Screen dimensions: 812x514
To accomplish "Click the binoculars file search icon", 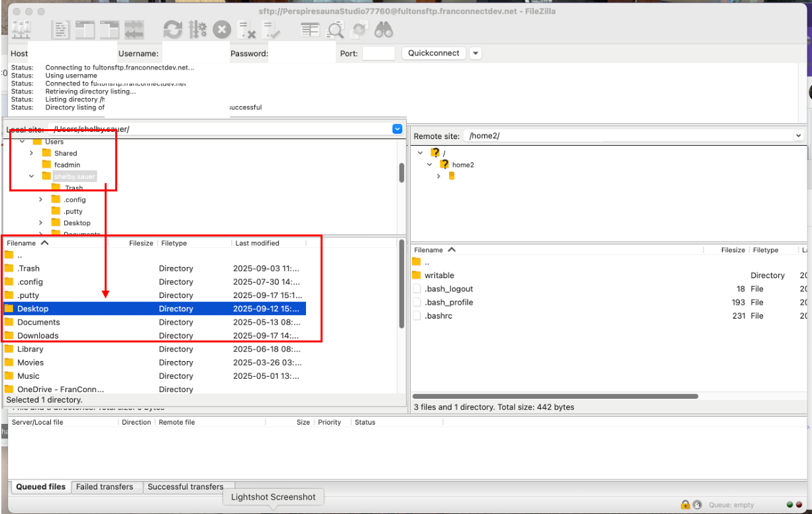I will click(x=383, y=30).
